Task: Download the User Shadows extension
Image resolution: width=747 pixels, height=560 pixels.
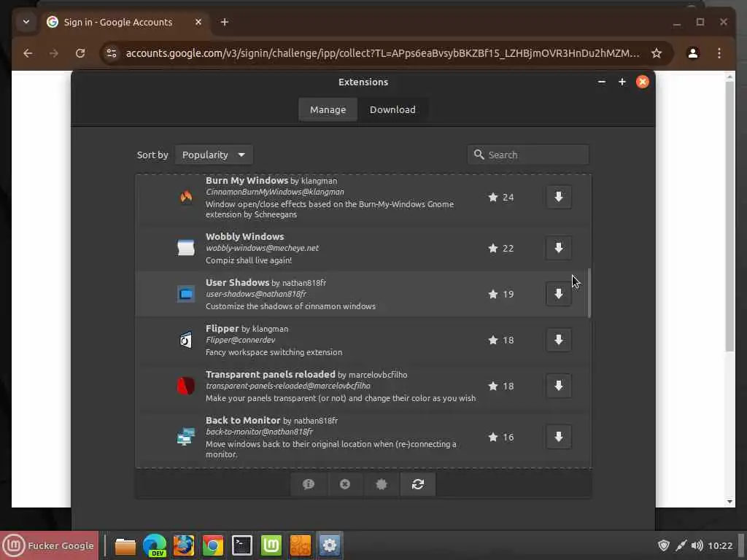Action: point(558,295)
